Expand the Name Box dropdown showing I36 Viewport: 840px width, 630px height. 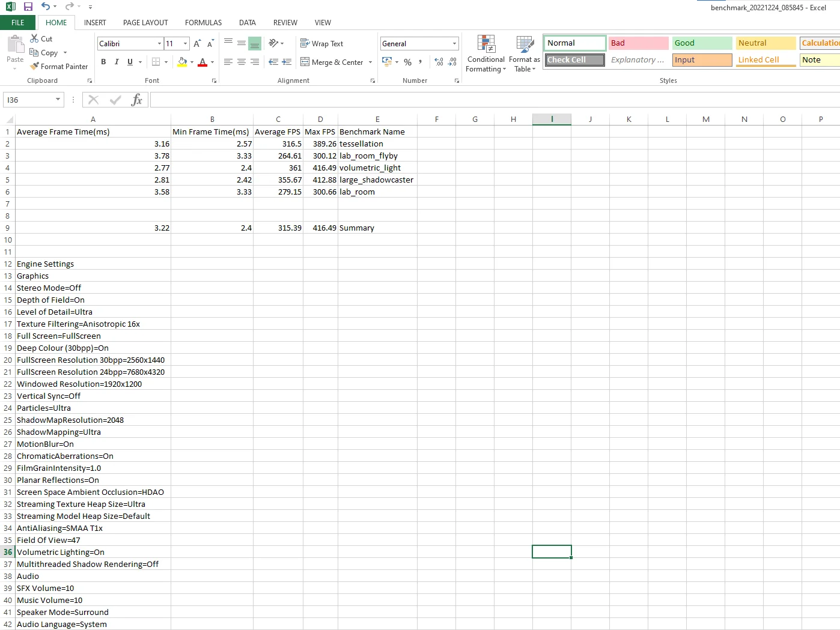pyautogui.click(x=58, y=100)
